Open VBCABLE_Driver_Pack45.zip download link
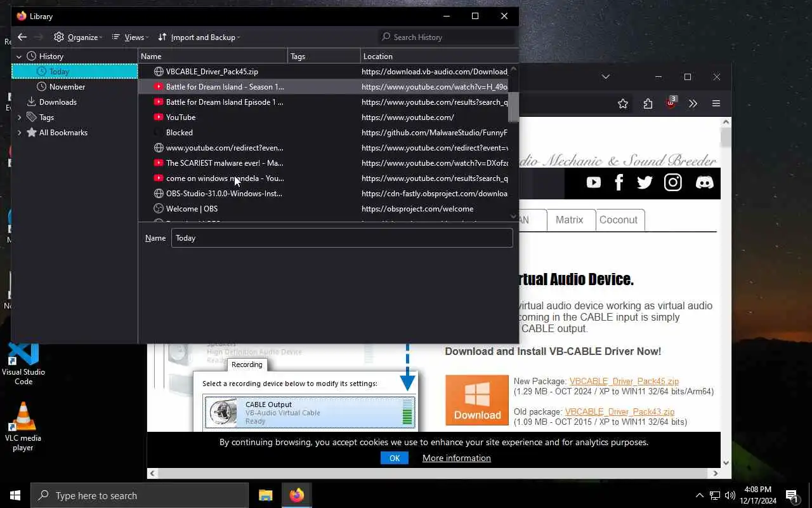The image size is (812, 508). [x=624, y=381]
